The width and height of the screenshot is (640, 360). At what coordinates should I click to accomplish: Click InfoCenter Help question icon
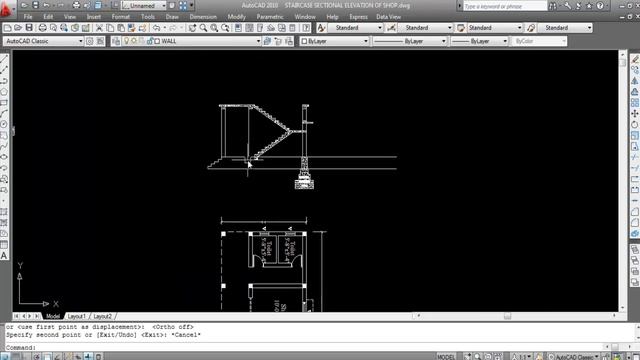pyautogui.click(x=600, y=6)
